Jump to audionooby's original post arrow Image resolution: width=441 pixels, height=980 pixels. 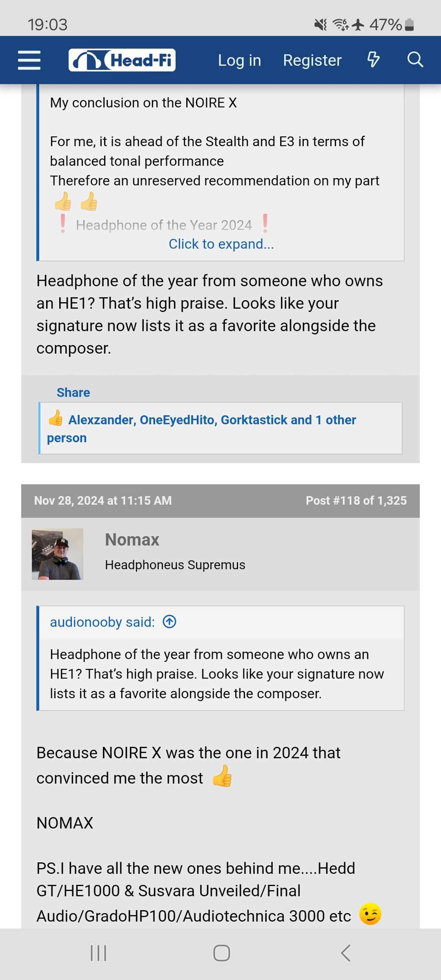pos(170,622)
